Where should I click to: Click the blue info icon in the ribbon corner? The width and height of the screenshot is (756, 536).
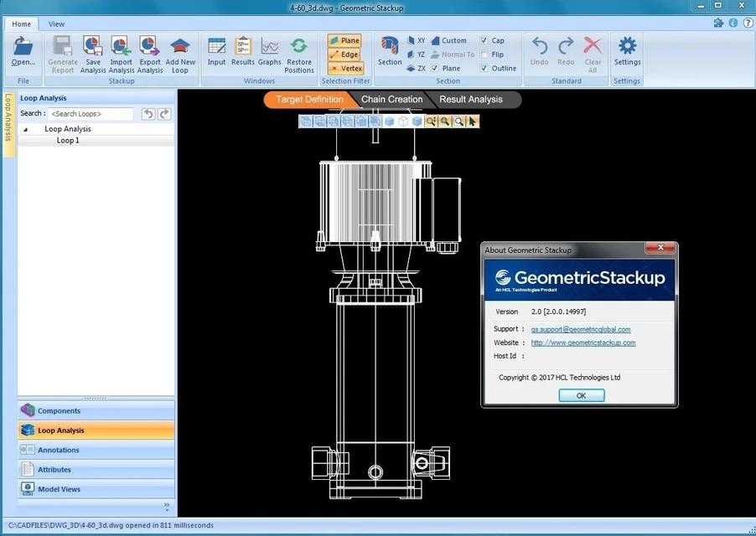(733, 23)
